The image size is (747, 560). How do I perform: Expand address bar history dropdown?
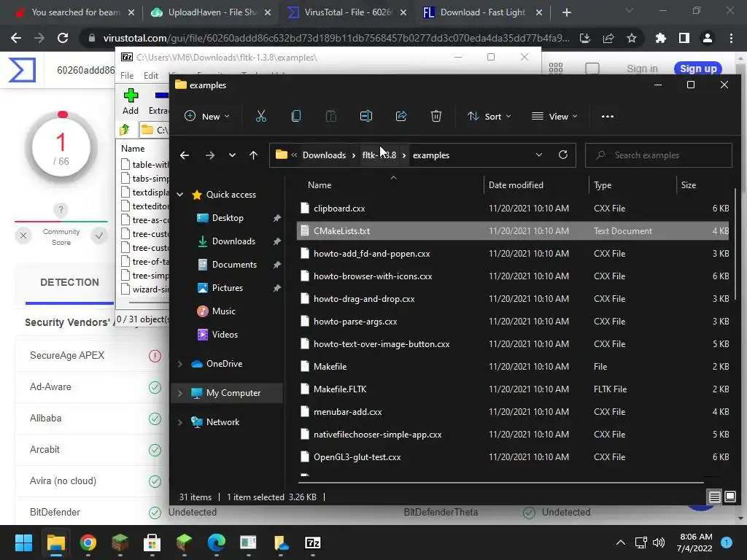point(539,155)
